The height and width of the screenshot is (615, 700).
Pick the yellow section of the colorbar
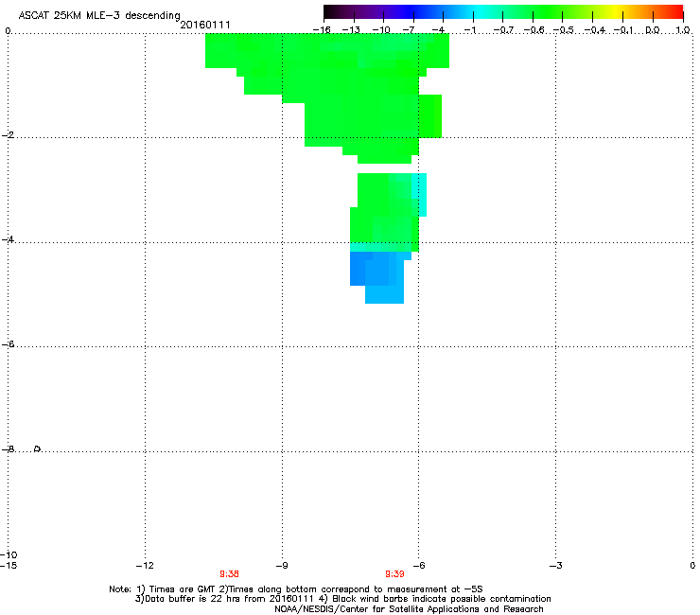(615, 12)
